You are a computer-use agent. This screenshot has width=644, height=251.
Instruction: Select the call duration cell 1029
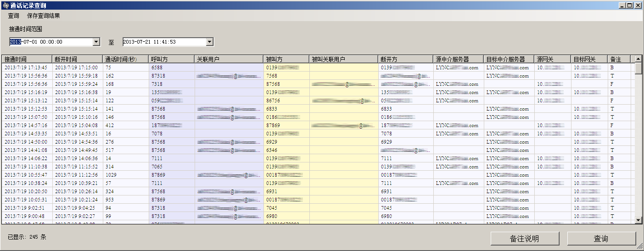point(111,175)
